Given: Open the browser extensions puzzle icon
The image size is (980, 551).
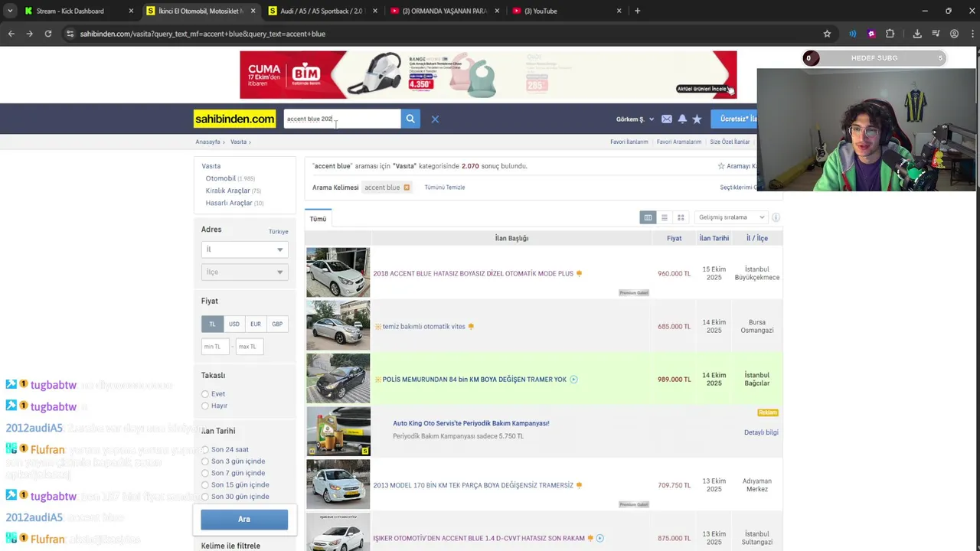Looking at the screenshot, I should point(890,34).
